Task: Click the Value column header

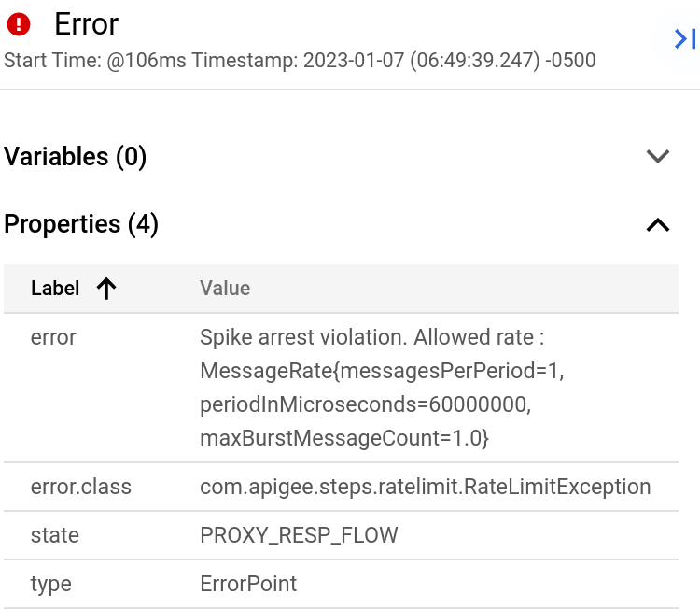Action: coord(225,289)
